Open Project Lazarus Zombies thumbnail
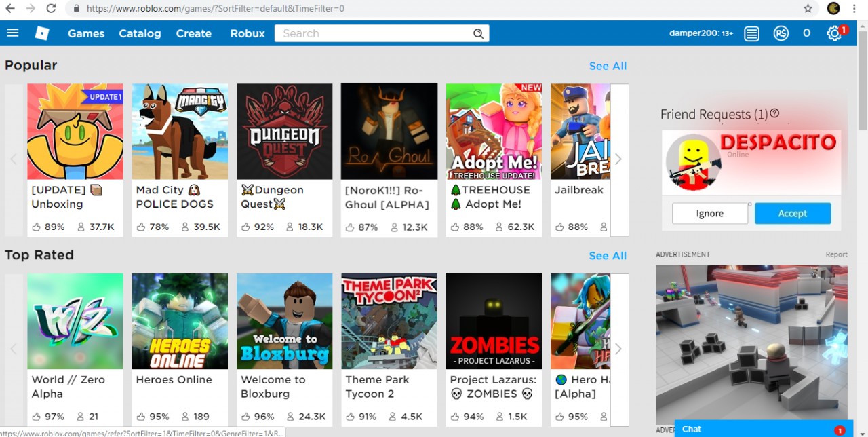 pos(494,322)
